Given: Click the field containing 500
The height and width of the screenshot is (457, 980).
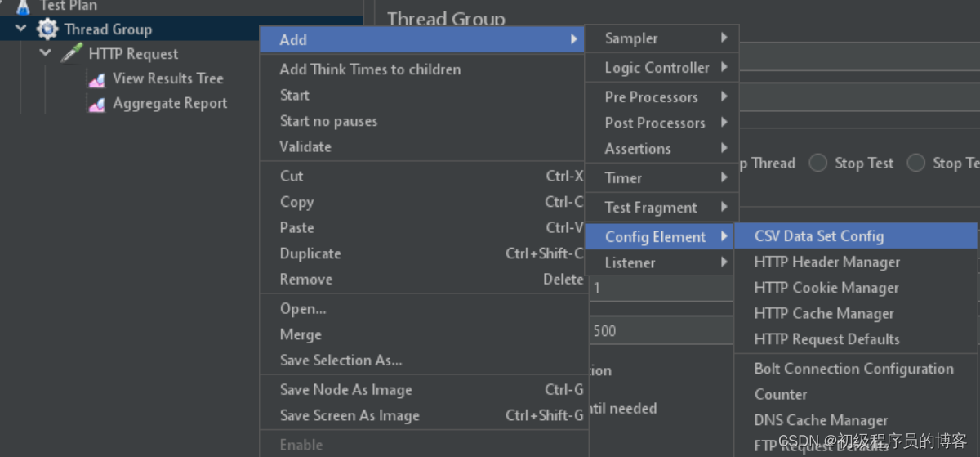Looking at the screenshot, I should tap(661, 331).
